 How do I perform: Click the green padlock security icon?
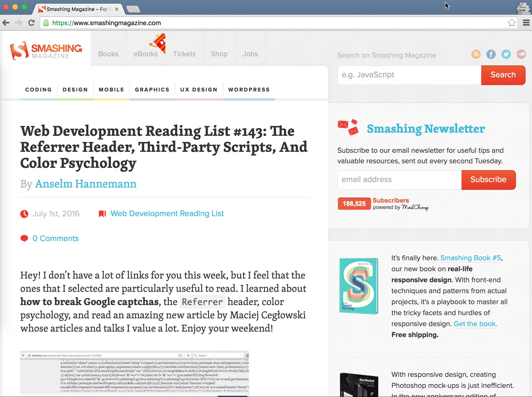46,23
